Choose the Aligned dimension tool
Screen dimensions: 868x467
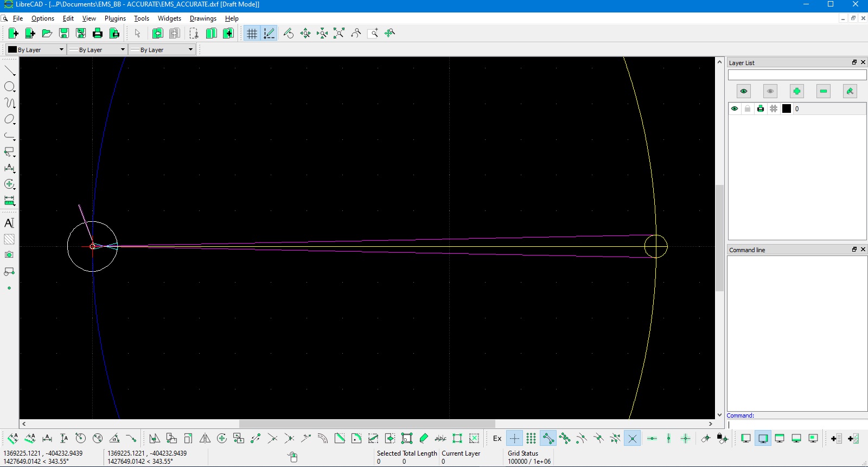[x=13, y=438]
